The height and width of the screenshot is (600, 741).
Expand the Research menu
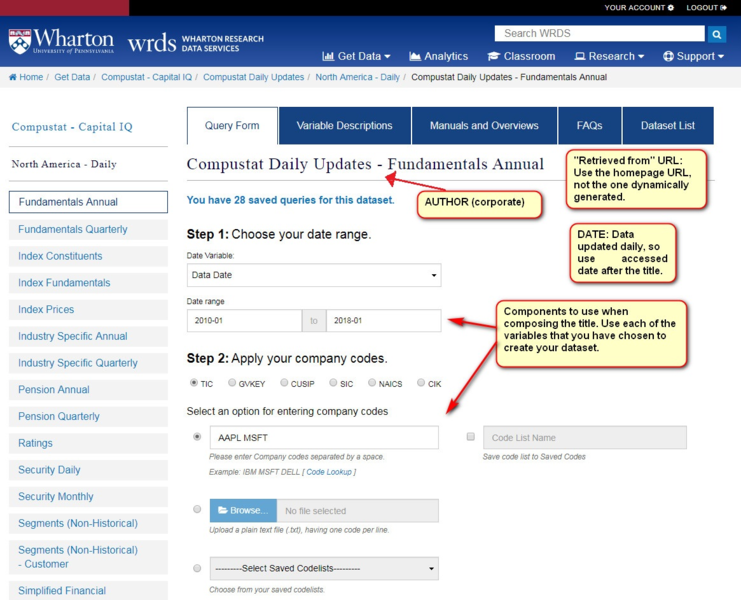610,56
